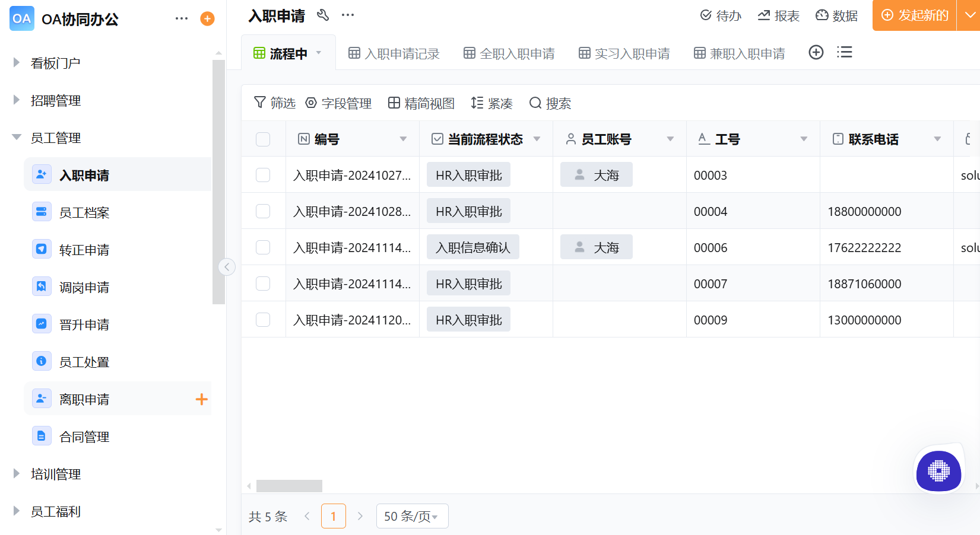The height and width of the screenshot is (535, 980).
Task: Open the 流程中 view dropdown
Action: click(x=319, y=53)
